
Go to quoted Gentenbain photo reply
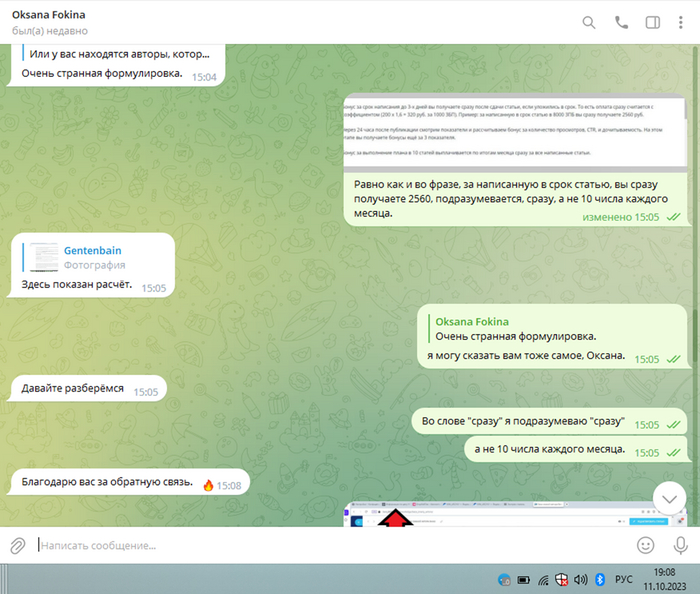(94, 258)
